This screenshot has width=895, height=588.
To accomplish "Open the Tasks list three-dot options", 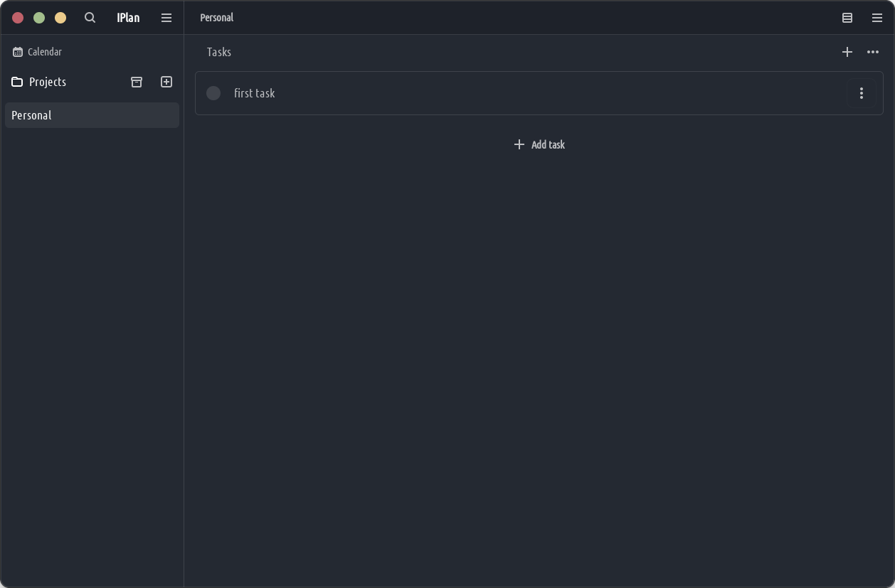I will tap(873, 52).
